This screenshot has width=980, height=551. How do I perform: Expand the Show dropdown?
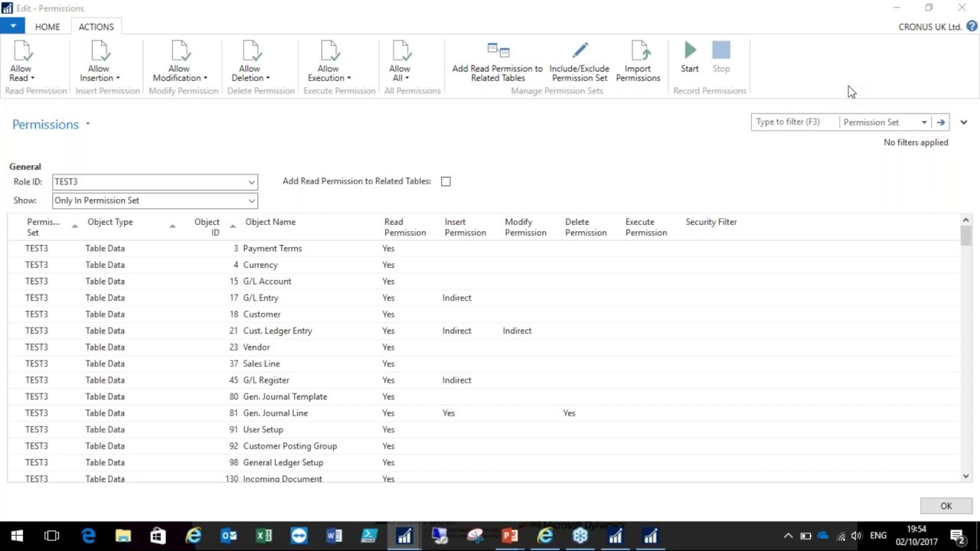pos(251,201)
